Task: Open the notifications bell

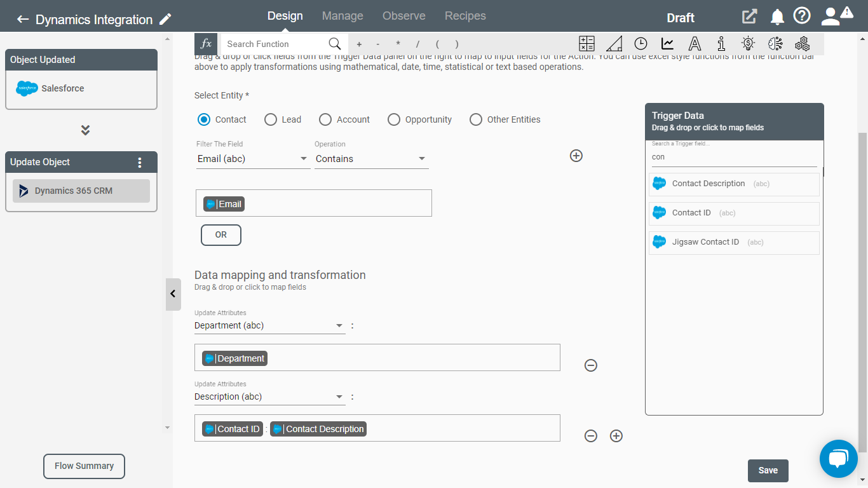Action: [x=777, y=17]
